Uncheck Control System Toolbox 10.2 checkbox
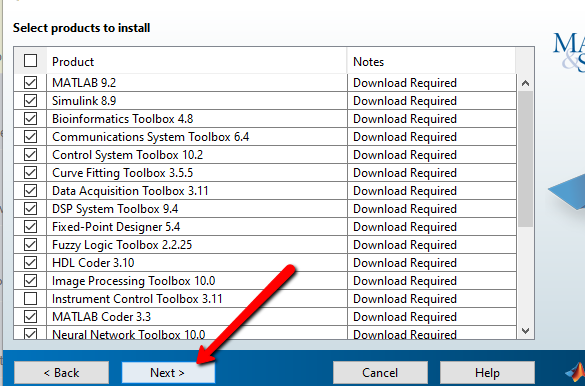The image size is (585, 386). (30, 154)
